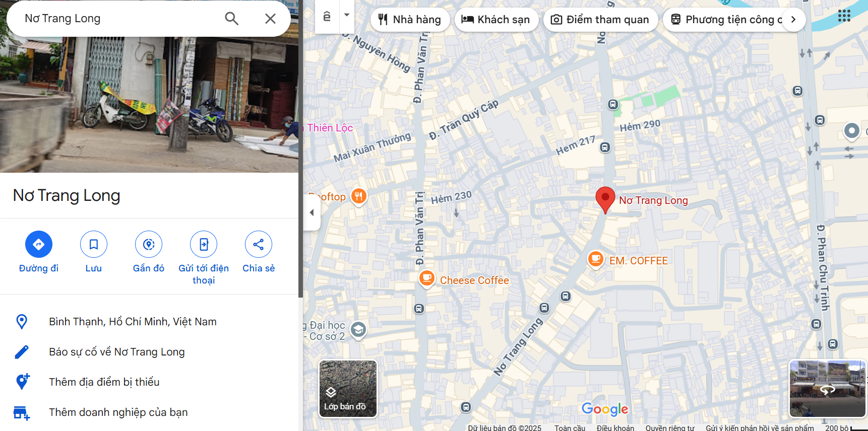Expand the dropdown arrow beside the transit icon

click(x=347, y=15)
